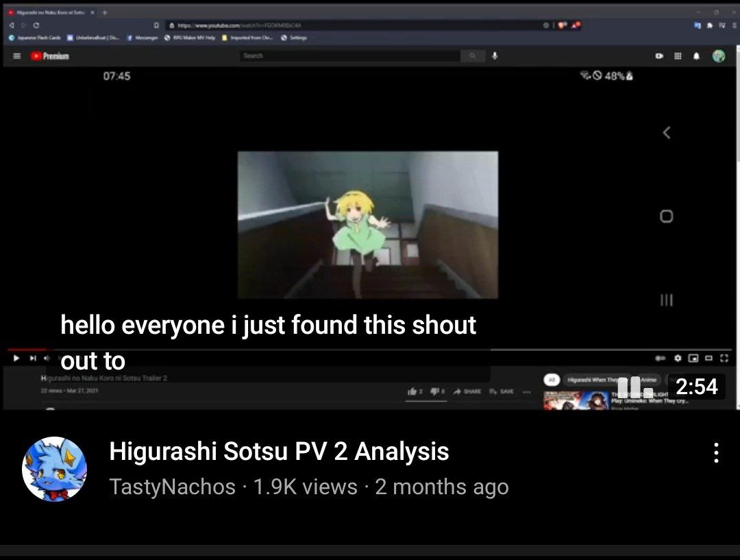Enter fullscreen in the player
Image resolution: width=740 pixels, height=560 pixels.
pos(724,358)
